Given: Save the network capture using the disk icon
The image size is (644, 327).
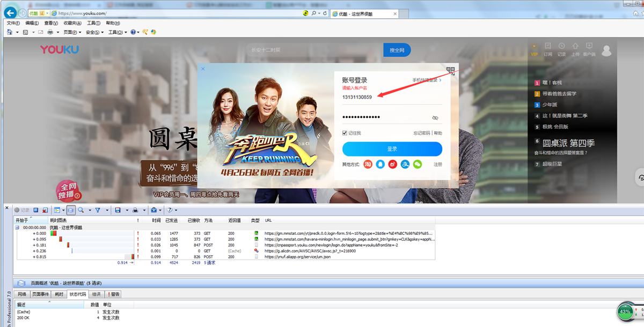Looking at the screenshot, I should pos(118,210).
